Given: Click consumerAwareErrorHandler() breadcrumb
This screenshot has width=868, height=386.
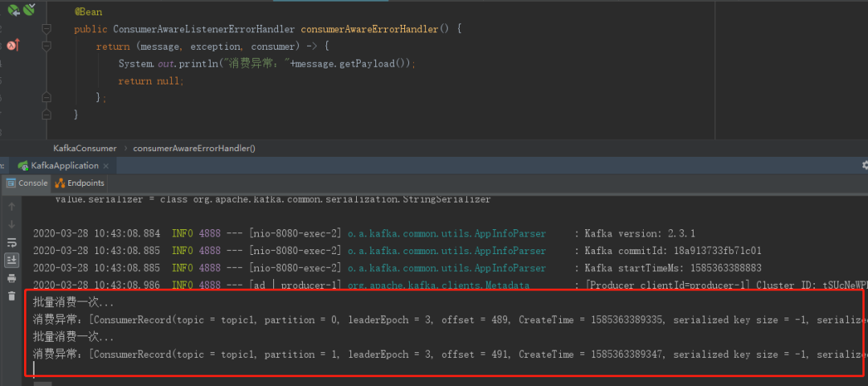Looking at the screenshot, I should pos(194,148).
